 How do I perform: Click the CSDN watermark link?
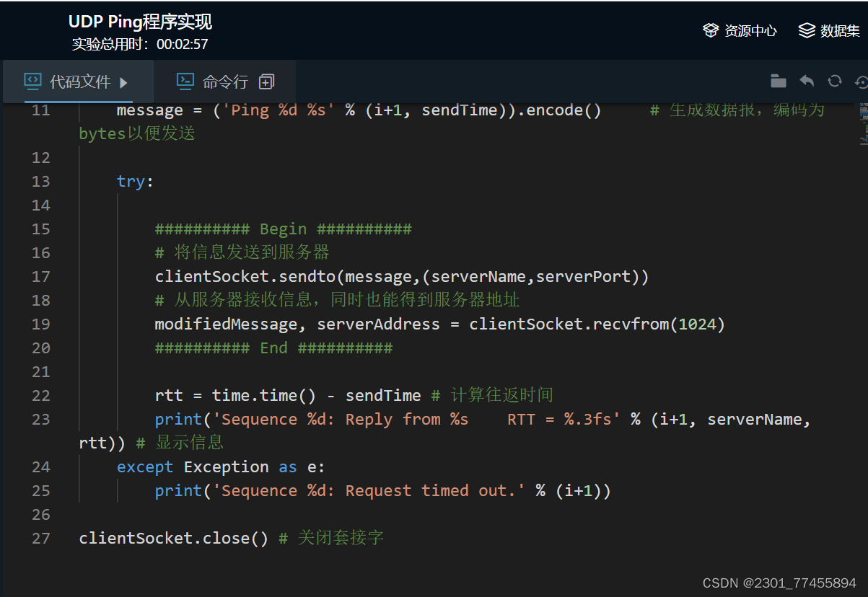pyautogui.click(x=778, y=582)
